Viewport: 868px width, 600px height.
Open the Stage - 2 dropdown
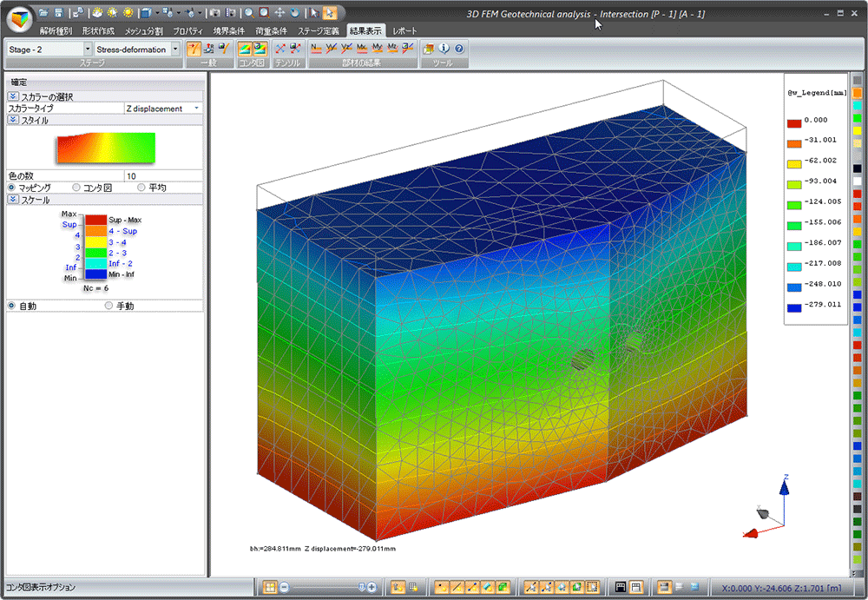point(86,49)
